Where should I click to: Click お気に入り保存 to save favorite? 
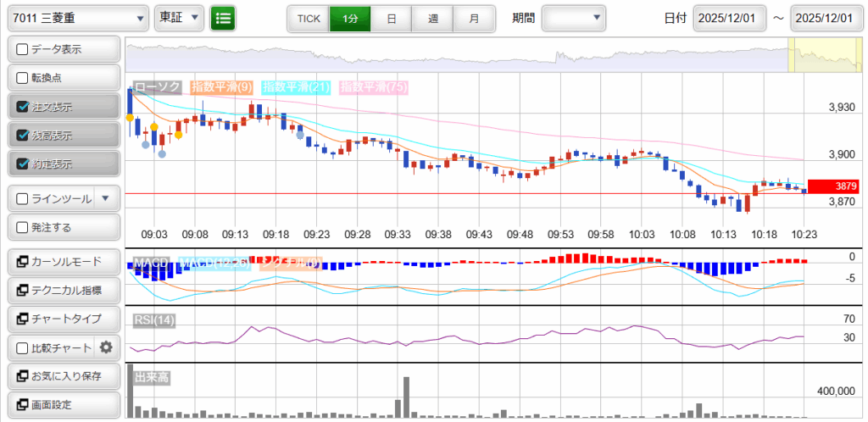[x=63, y=375]
